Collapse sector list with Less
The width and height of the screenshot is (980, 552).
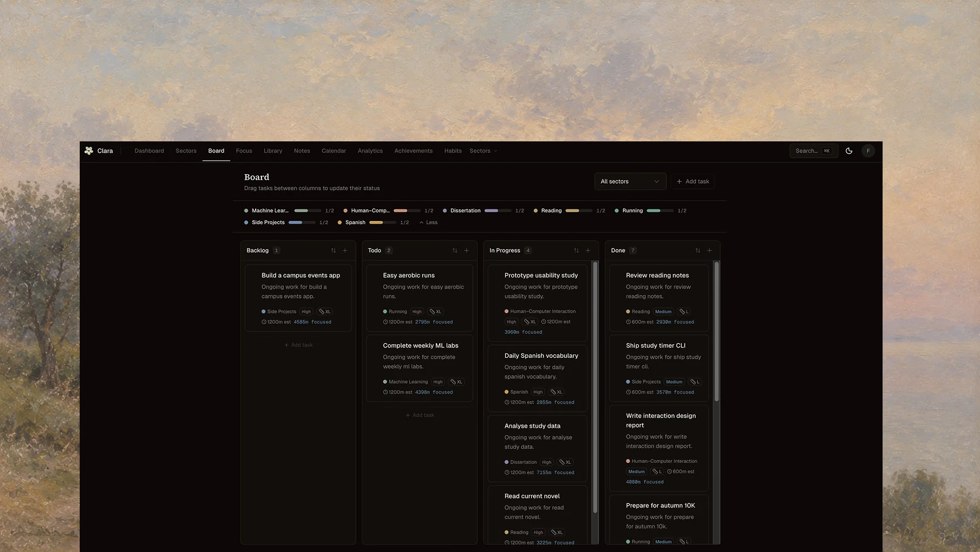coord(428,222)
